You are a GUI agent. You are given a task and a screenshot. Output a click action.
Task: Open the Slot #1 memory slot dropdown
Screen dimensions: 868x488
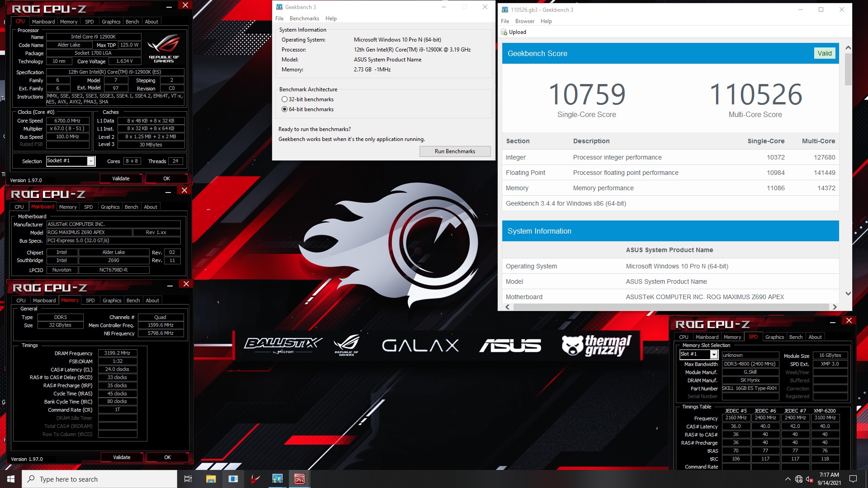713,355
